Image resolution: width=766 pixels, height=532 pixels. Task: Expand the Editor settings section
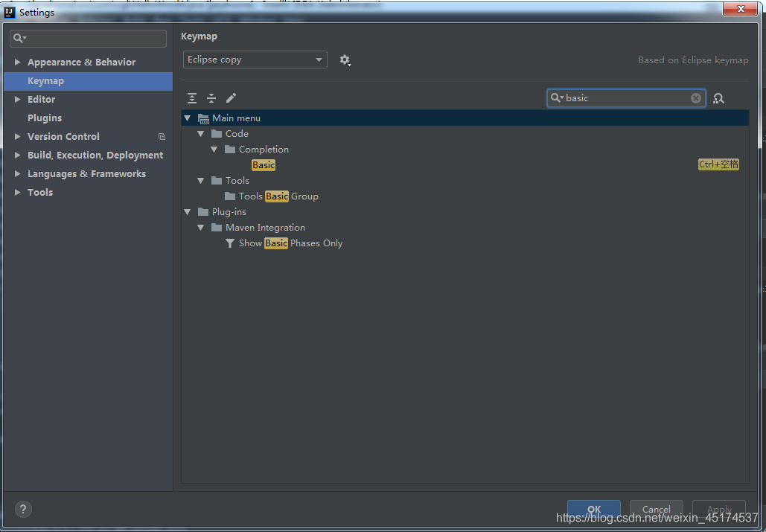pos(18,99)
